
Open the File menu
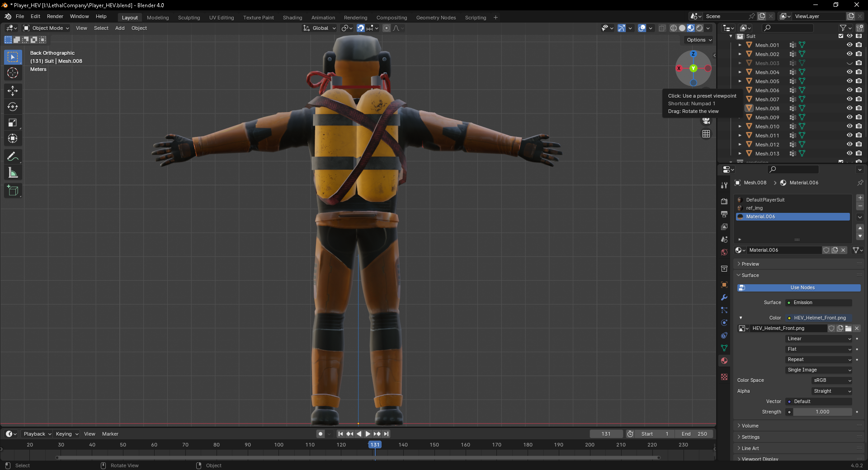(x=20, y=16)
